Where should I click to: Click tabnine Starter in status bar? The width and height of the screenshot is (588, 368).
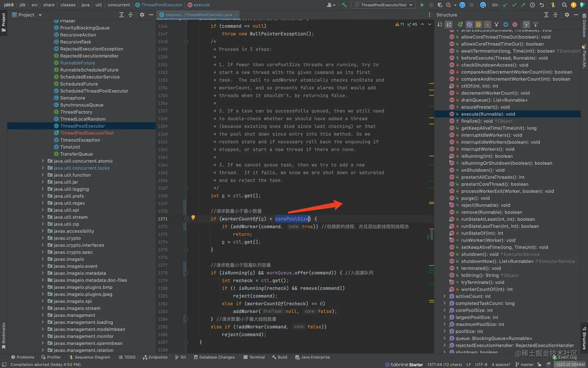[x=404, y=364]
